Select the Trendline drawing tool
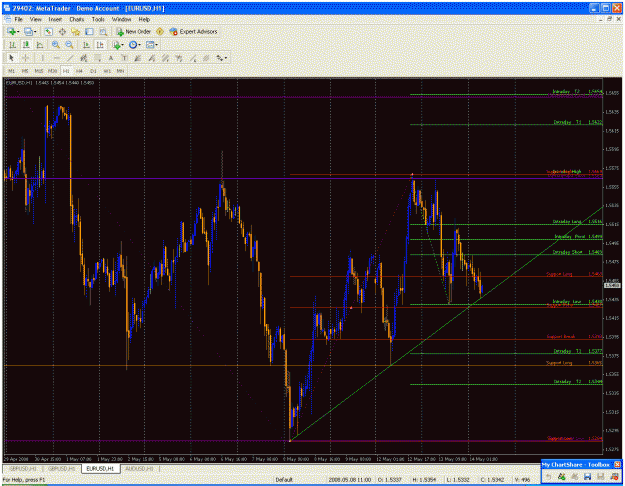Image resolution: width=625 pixels, height=486 pixels. [70, 58]
